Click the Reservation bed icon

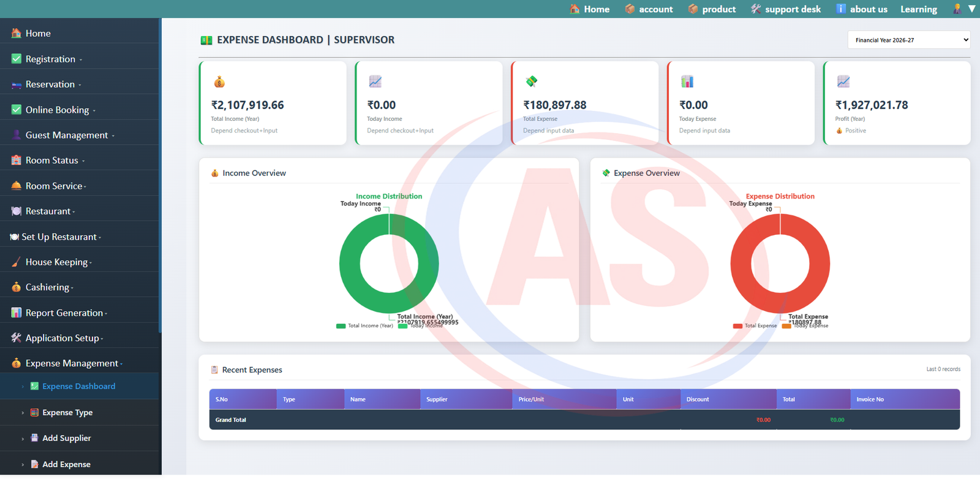point(17,85)
